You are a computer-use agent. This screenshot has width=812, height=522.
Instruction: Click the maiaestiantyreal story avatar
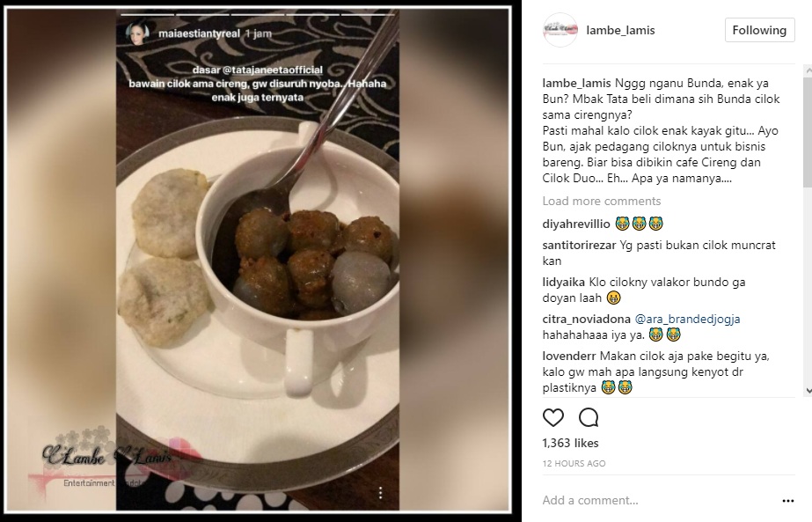pos(137,33)
